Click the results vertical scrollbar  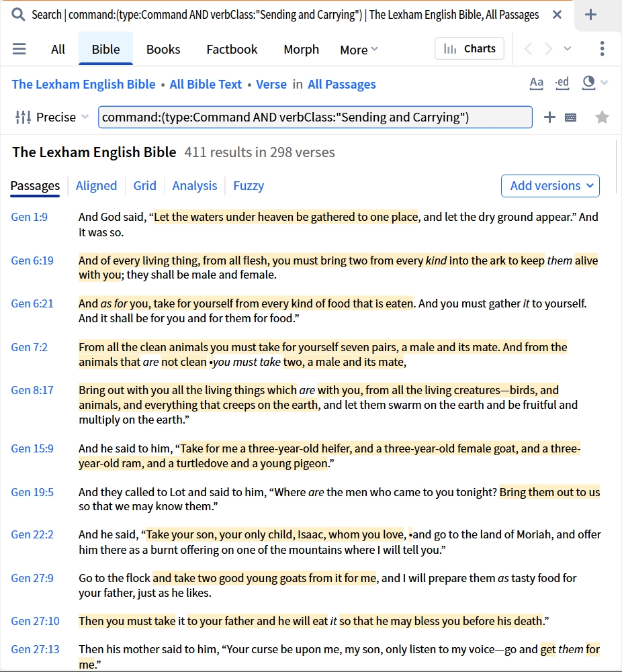pyautogui.click(x=617, y=167)
